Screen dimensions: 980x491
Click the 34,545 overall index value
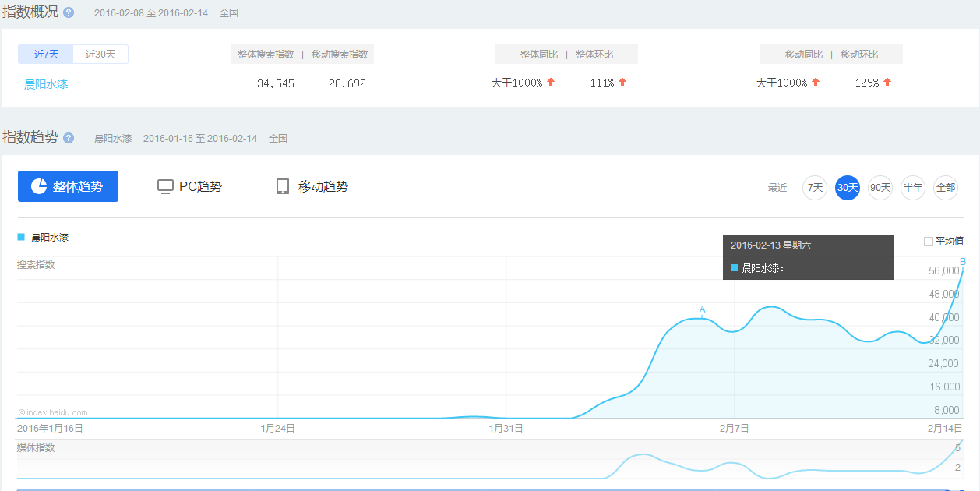pos(276,83)
